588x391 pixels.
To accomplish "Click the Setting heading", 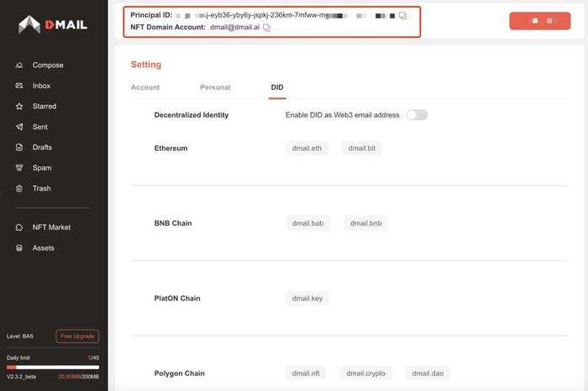I will coord(146,65).
